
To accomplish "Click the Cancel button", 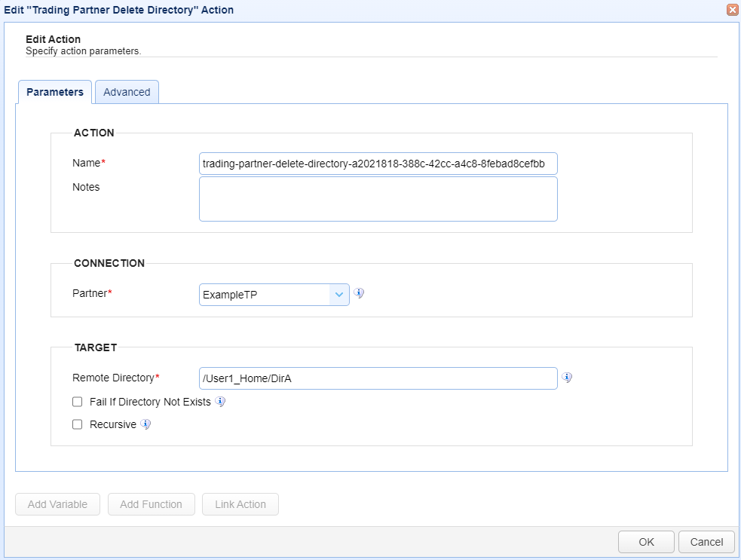I will pyautogui.click(x=706, y=542).
